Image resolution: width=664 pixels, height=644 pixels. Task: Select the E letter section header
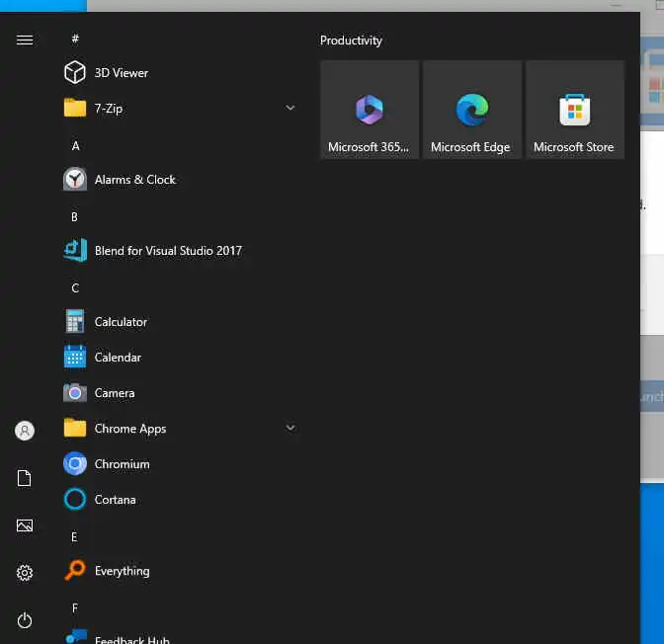tap(74, 537)
